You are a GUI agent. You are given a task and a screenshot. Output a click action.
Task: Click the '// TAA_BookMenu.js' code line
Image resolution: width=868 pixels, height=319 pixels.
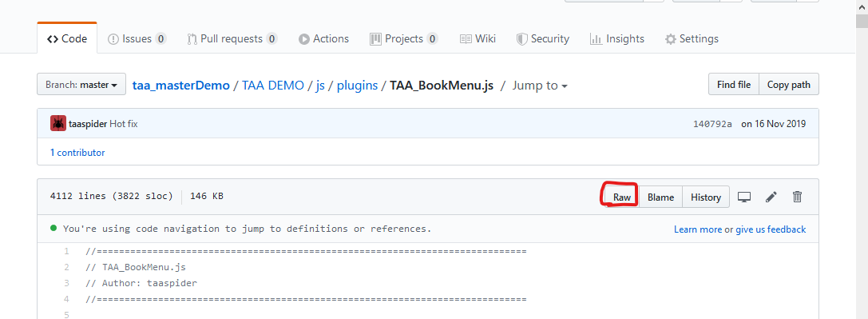coord(136,267)
